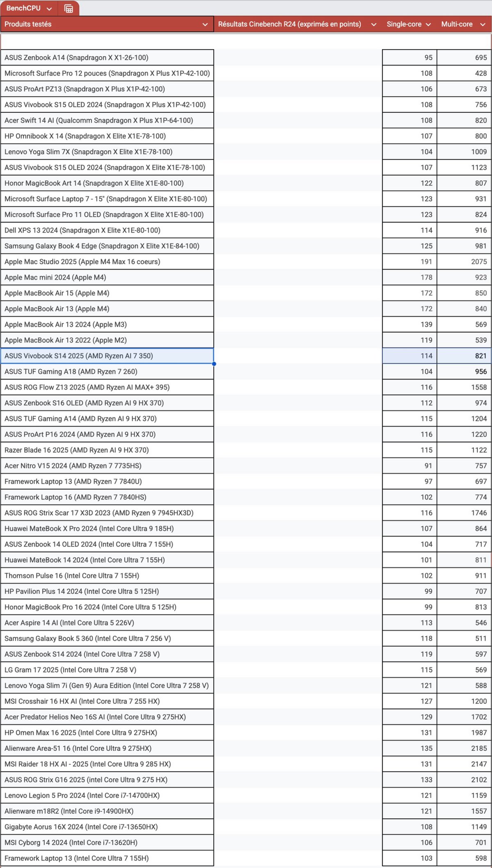Select Lenovo Legion 5 Pro 2024 cell

pyautogui.click(x=107, y=795)
